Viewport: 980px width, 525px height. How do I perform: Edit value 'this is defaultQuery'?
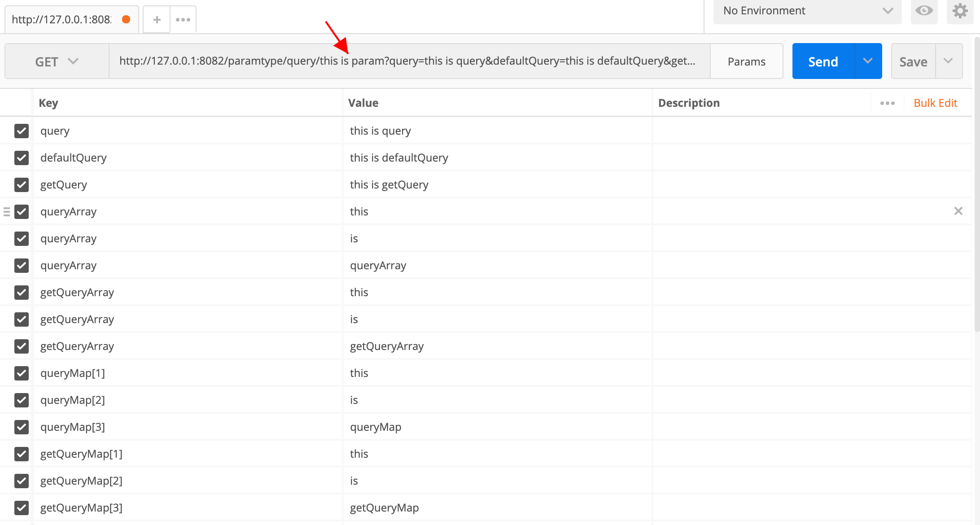(497, 157)
